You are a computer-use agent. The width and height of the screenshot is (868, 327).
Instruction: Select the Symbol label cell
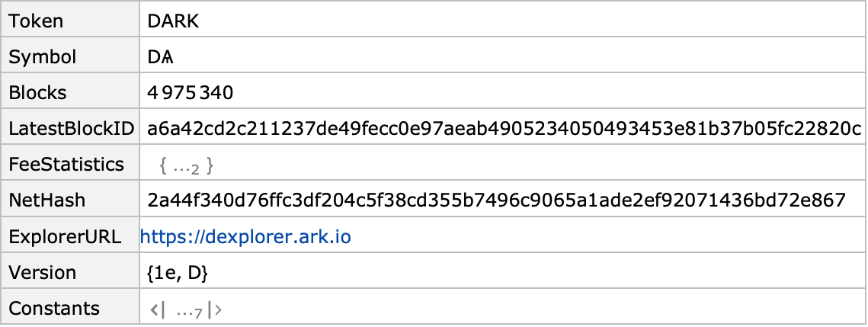[x=70, y=56]
